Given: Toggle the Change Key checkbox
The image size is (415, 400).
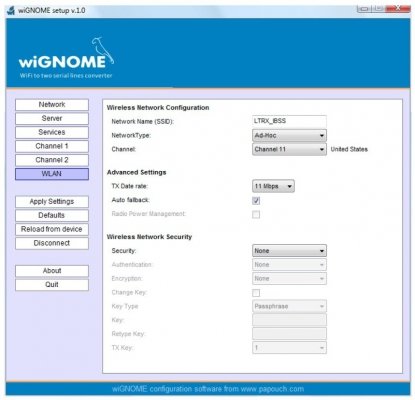Looking at the screenshot, I should point(256,293).
